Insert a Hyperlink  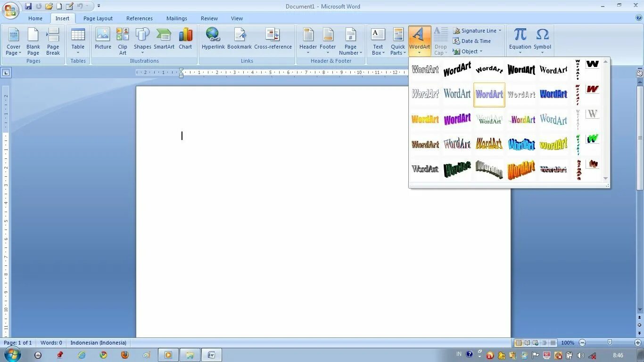pos(213,39)
